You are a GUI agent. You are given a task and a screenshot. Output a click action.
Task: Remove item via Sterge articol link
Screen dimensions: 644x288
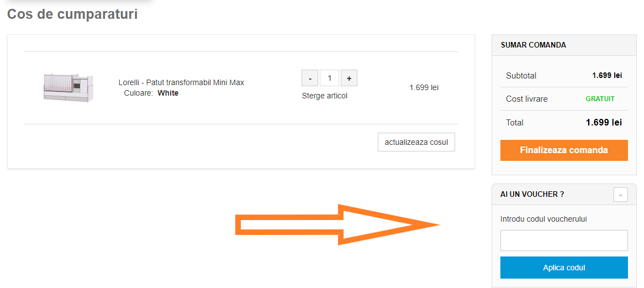coord(324,96)
